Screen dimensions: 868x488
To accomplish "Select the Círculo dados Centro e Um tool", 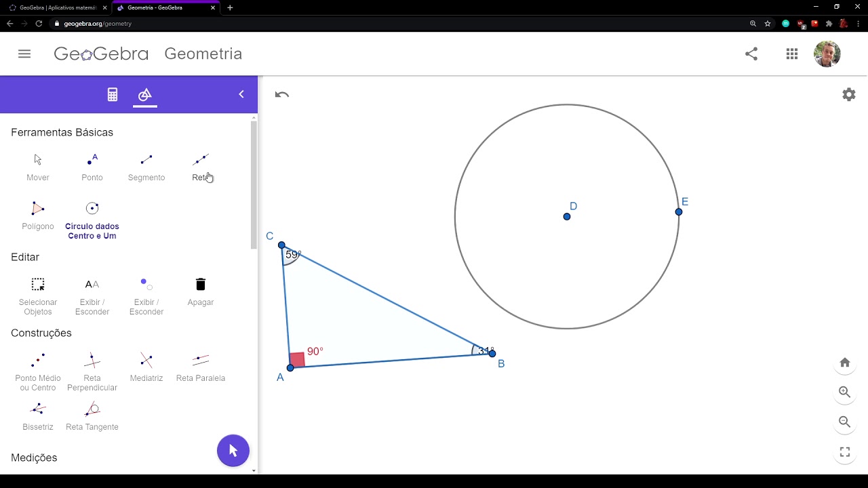I will [x=92, y=220].
